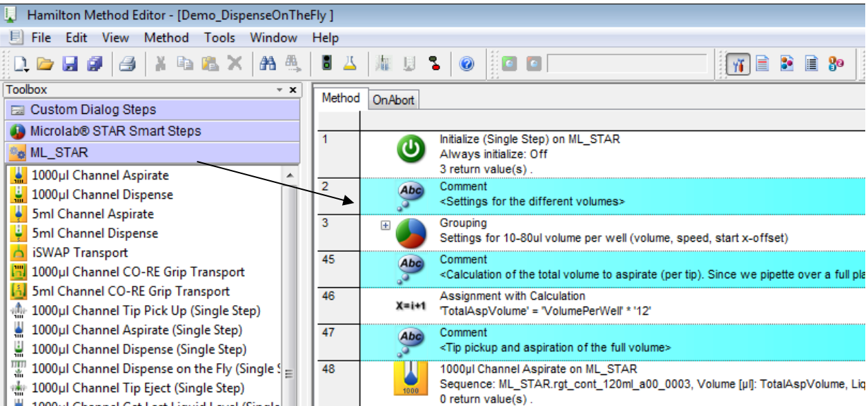Open the Tools menu
Image resolution: width=868 pixels, height=406 pixels.
[219, 38]
